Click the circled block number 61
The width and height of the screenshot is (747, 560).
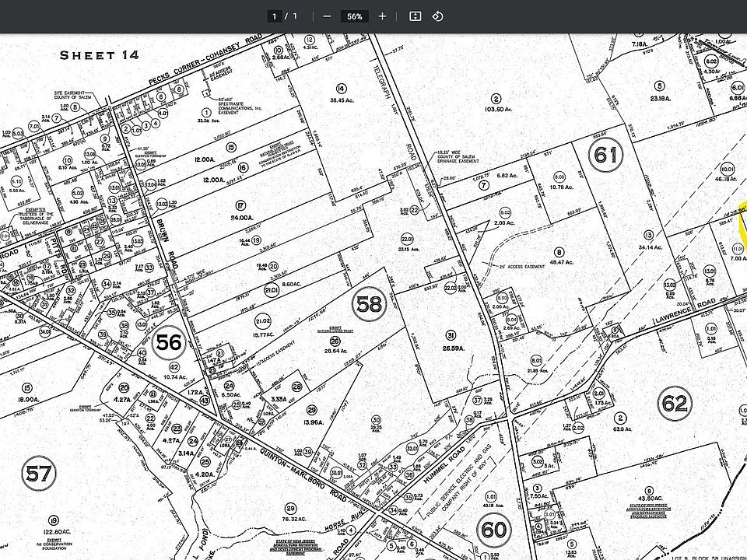tap(607, 156)
